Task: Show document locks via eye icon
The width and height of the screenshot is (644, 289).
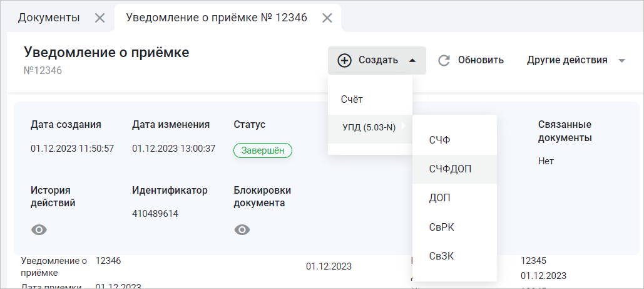Action: (x=242, y=230)
